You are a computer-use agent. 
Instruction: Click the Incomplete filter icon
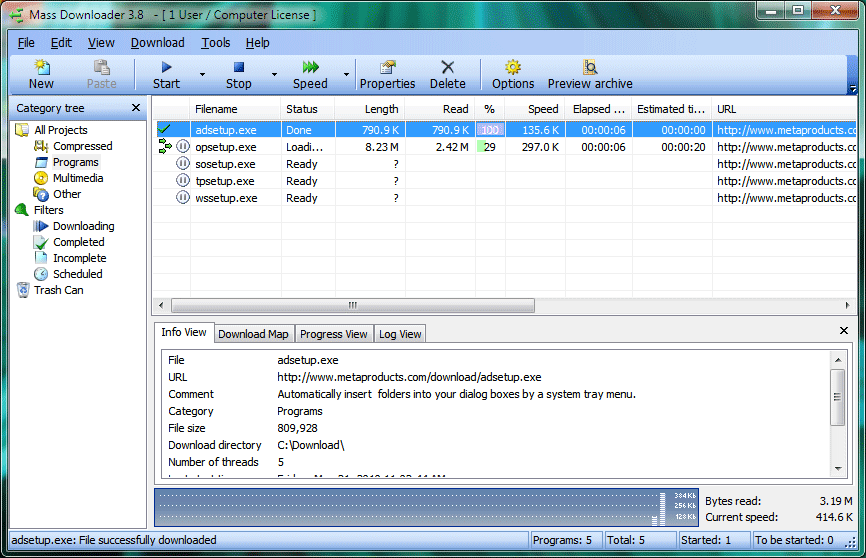[41, 258]
